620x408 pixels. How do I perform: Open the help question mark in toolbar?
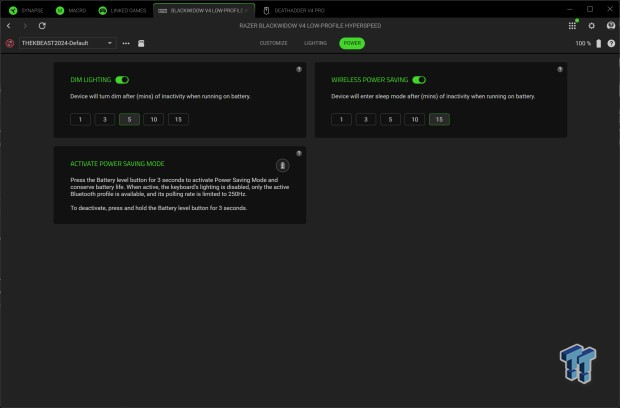pyautogui.click(x=610, y=43)
